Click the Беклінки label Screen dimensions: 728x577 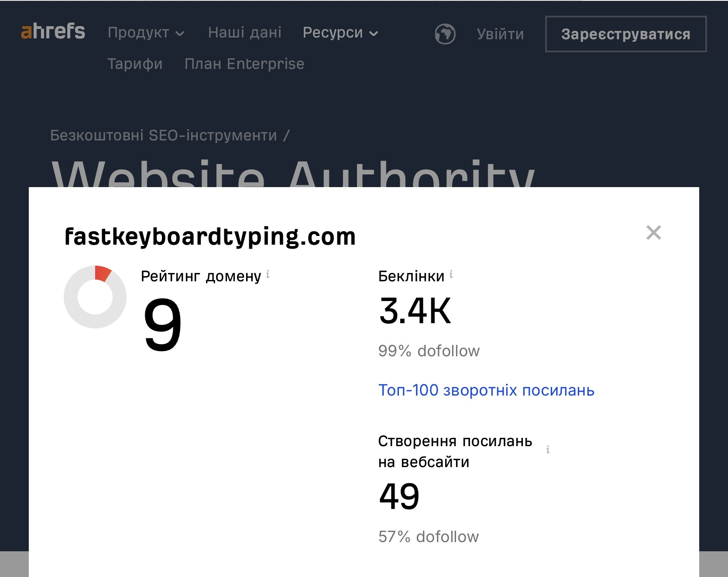(411, 277)
